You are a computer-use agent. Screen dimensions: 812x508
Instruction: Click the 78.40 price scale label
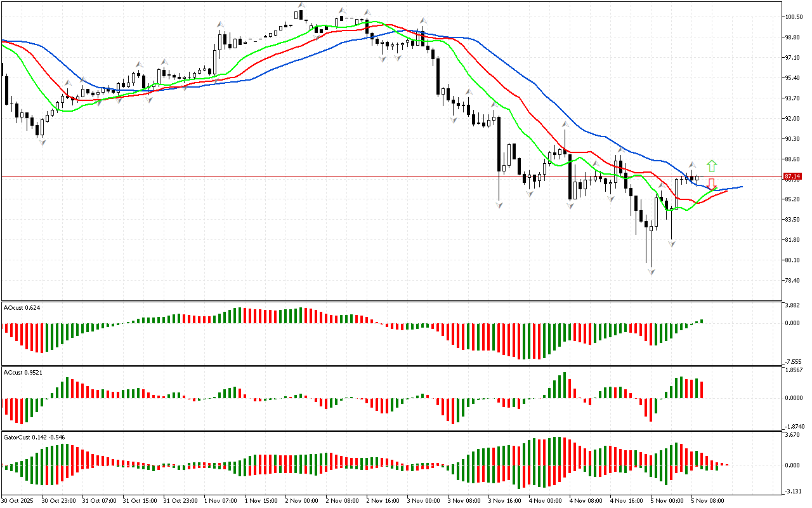pyautogui.click(x=793, y=280)
